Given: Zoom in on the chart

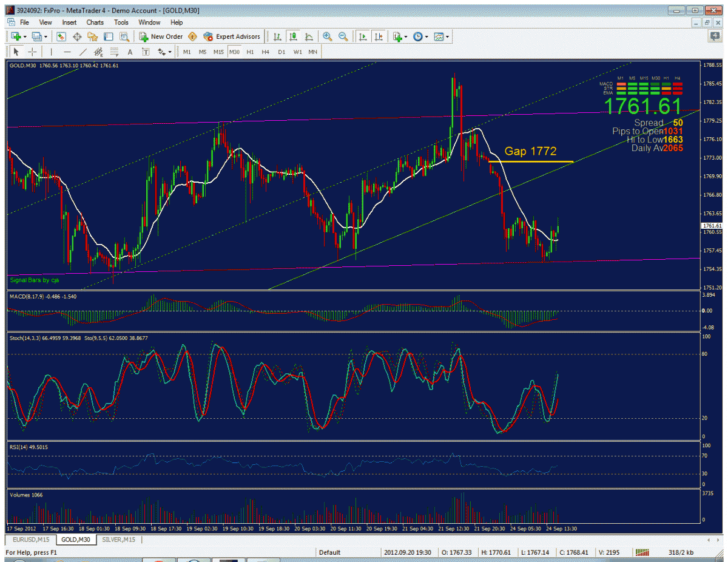Looking at the screenshot, I should pos(328,36).
